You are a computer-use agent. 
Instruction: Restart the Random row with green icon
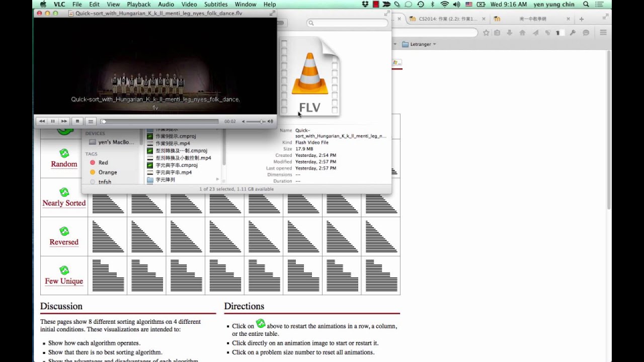click(x=64, y=153)
